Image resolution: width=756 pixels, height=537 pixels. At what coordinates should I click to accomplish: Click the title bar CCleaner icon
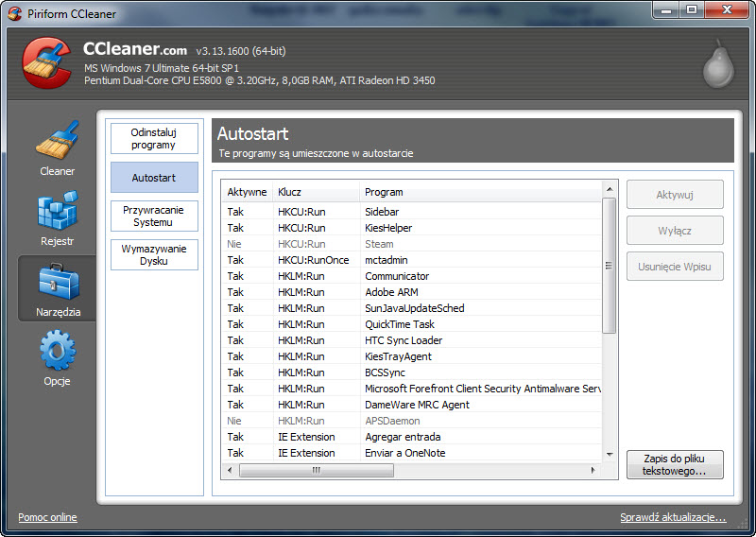pos(14,11)
